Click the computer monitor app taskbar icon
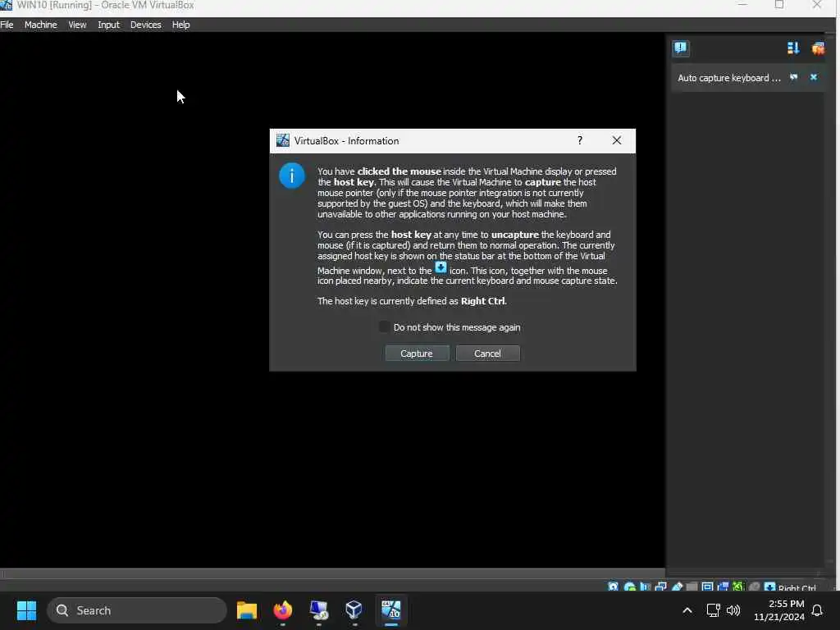This screenshot has width=840, height=630. [319, 610]
